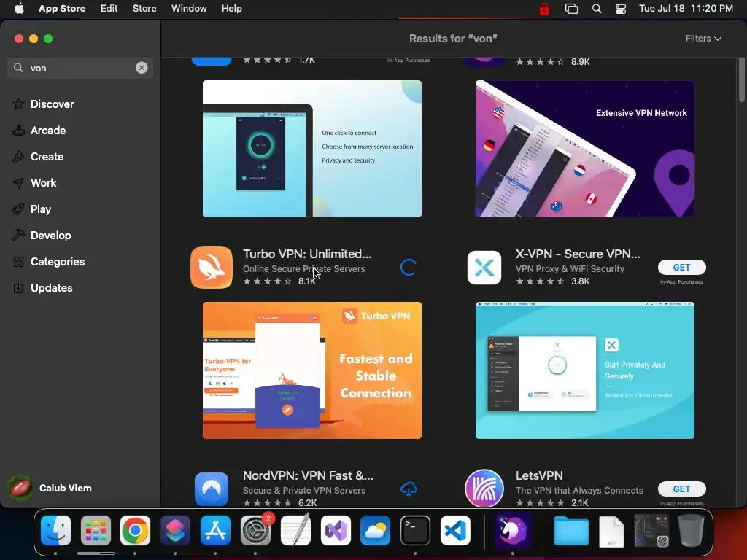This screenshot has width=747, height=560.
Task: Expand the Filters dropdown
Action: click(703, 39)
